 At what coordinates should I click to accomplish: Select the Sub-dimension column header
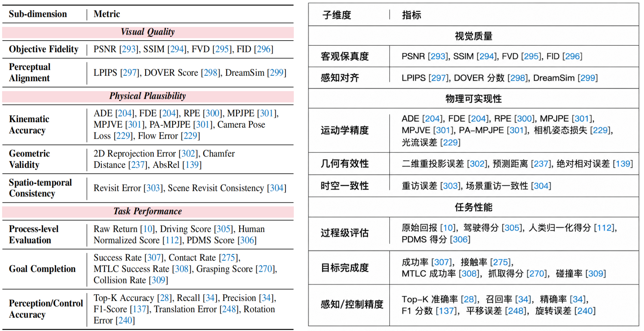point(38,14)
